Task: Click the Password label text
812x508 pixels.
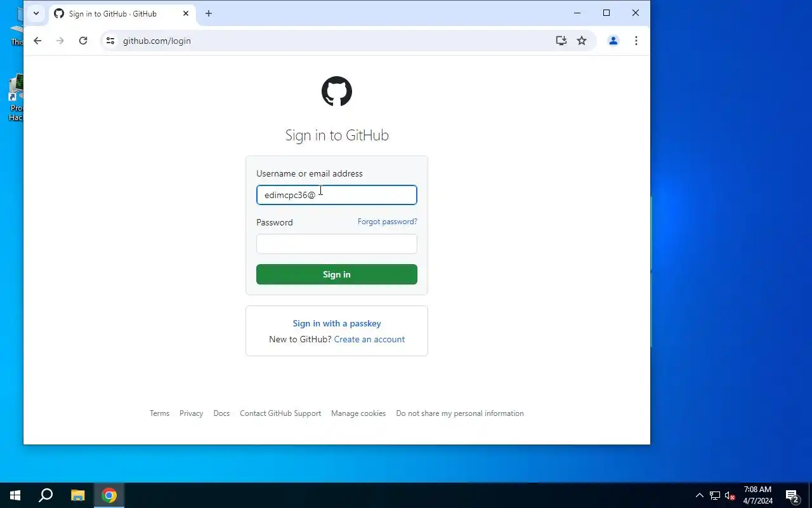Action: (275, 222)
